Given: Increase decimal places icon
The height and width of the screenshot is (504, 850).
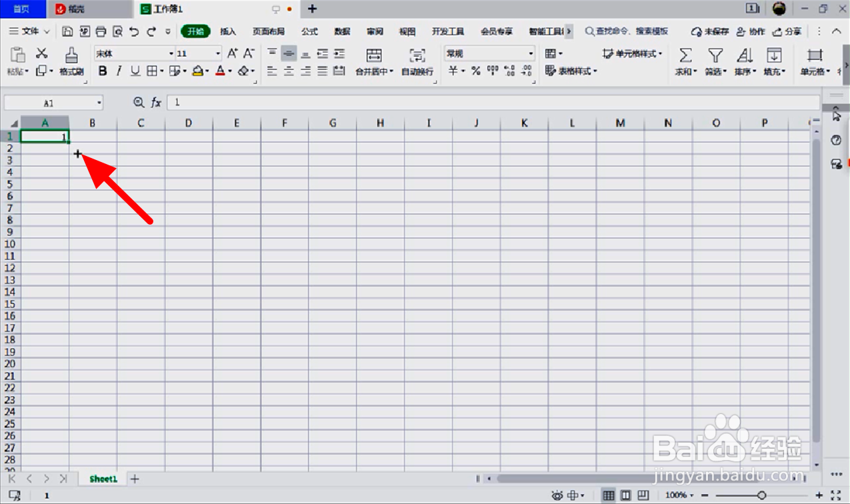Looking at the screenshot, I should pos(509,71).
